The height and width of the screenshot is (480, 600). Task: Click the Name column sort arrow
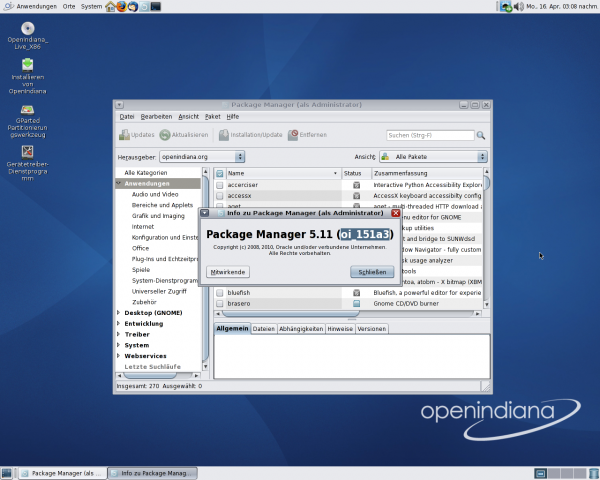[335, 173]
